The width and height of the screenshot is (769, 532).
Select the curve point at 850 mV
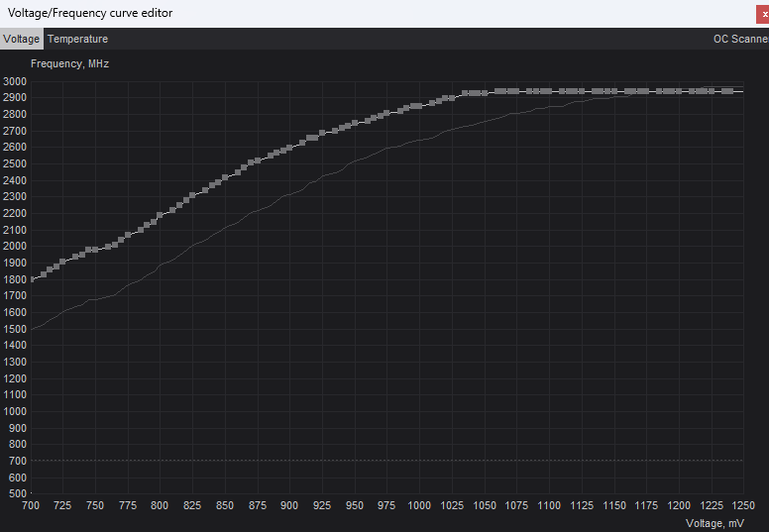[225, 177]
